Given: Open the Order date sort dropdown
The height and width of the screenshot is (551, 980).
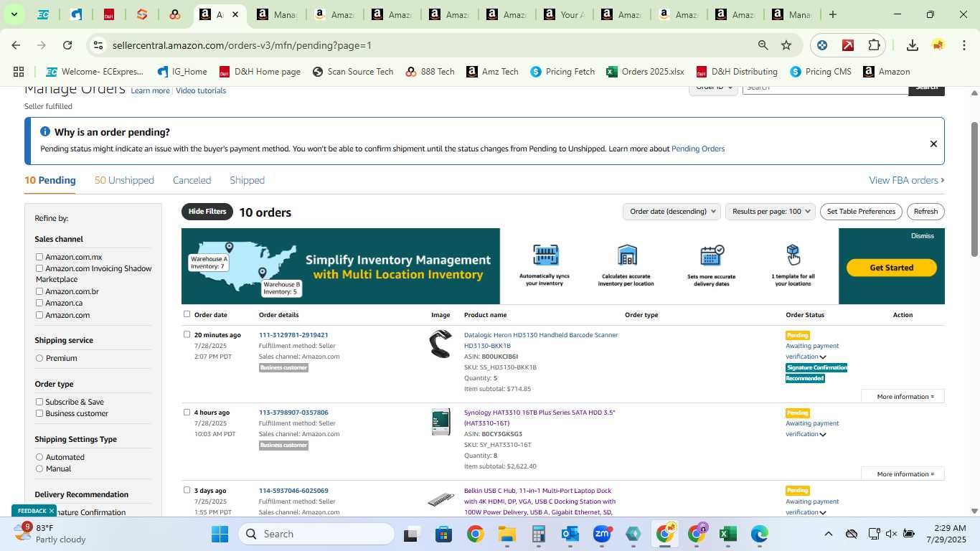Looking at the screenshot, I should pyautogui.click(x=672, y=212).
